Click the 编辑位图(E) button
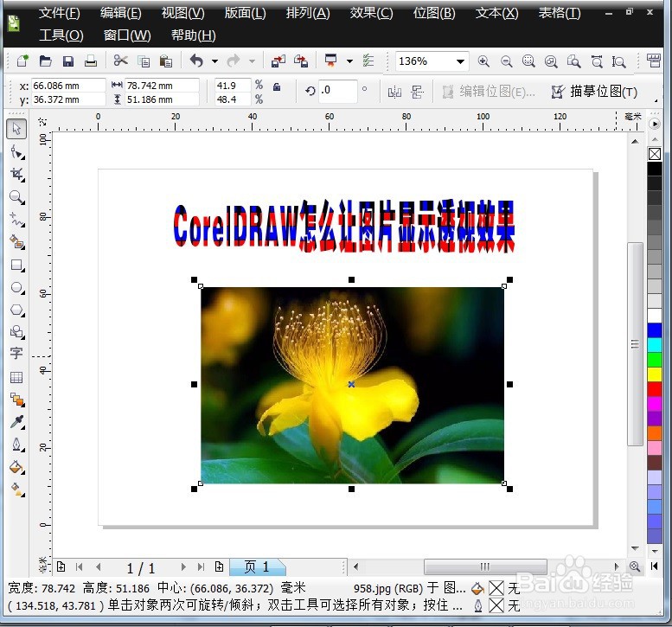 click(x=489, y=92)
